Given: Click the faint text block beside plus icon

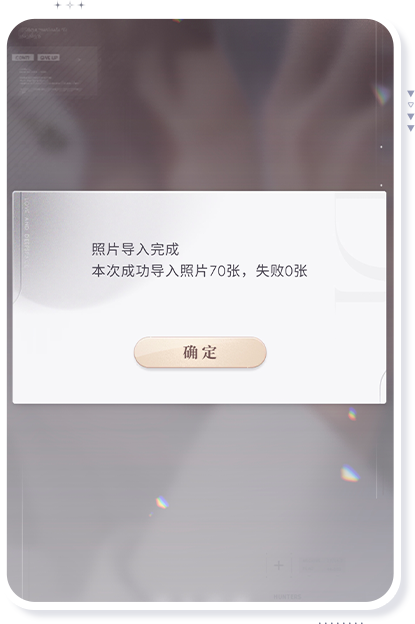Looking at the screenshot, I should click(322, 565).
